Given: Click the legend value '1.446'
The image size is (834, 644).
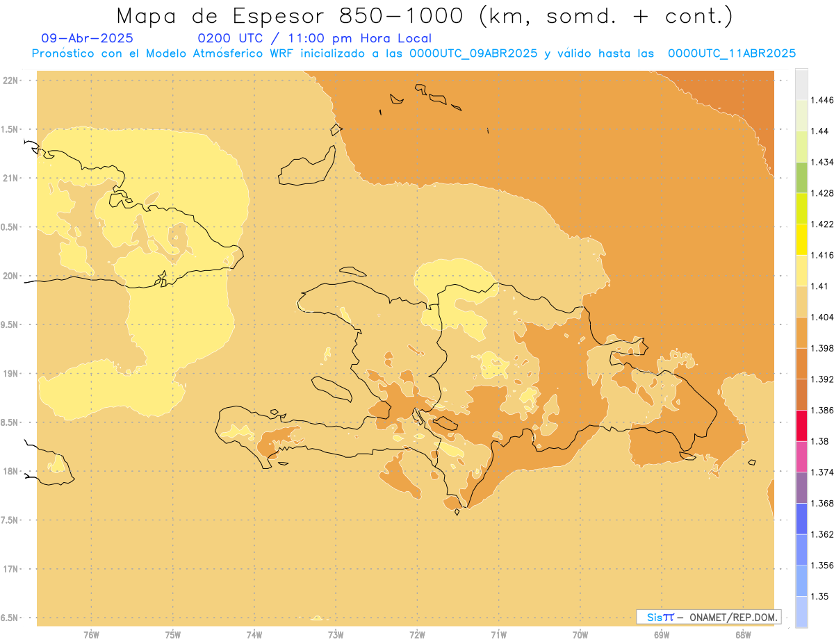Looking at the screenshot, I should pyautogui.click(x=822, y=100).
